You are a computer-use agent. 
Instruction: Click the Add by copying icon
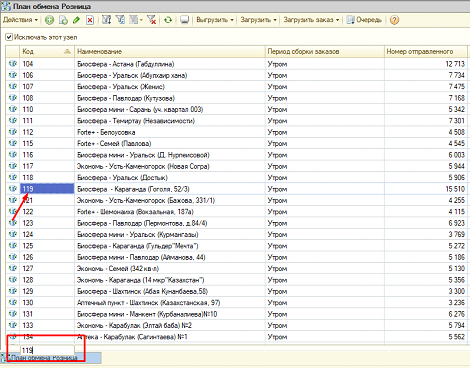(x=63, y=20)
